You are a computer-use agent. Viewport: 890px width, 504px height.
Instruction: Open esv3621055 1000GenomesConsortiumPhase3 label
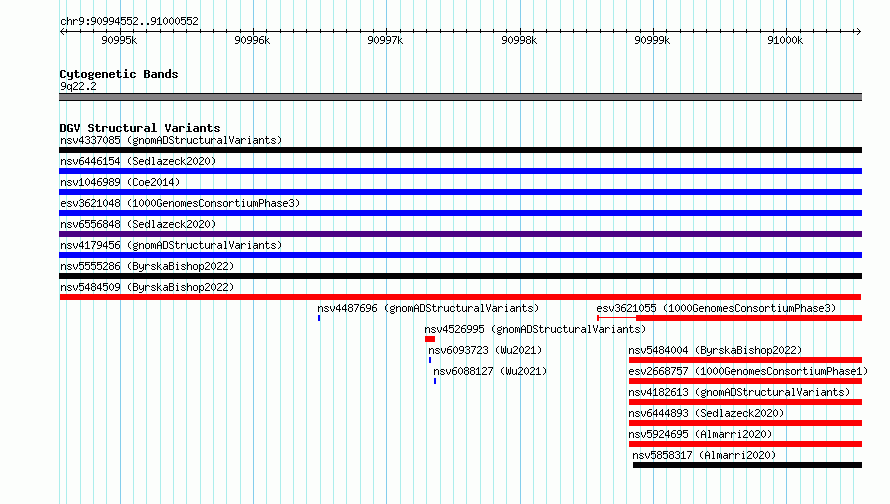pos(716,308)
